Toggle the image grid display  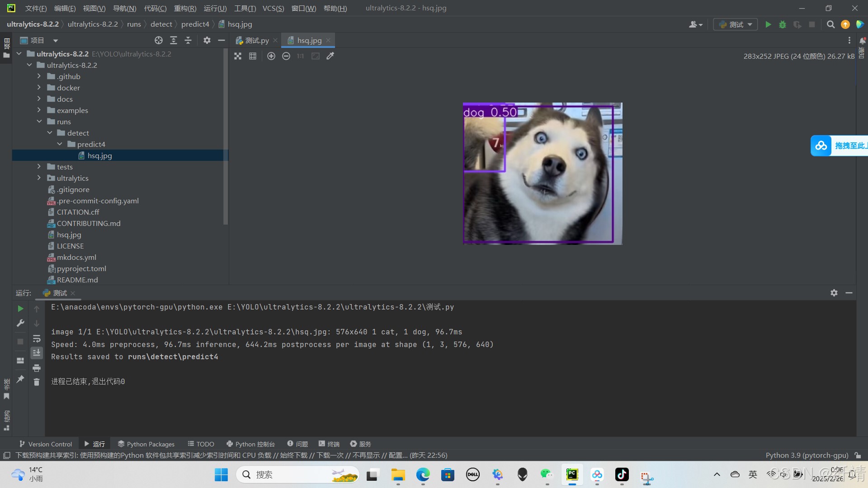click(253, 56)
